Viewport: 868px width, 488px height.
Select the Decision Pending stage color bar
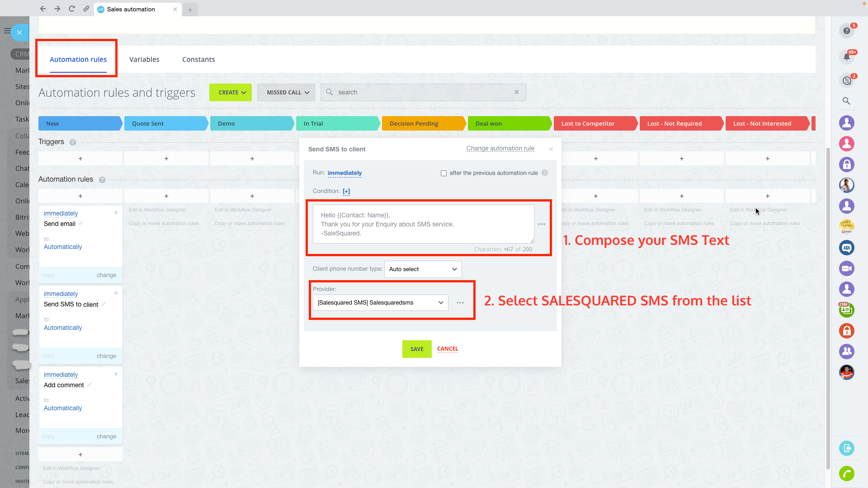click(423, 123)
